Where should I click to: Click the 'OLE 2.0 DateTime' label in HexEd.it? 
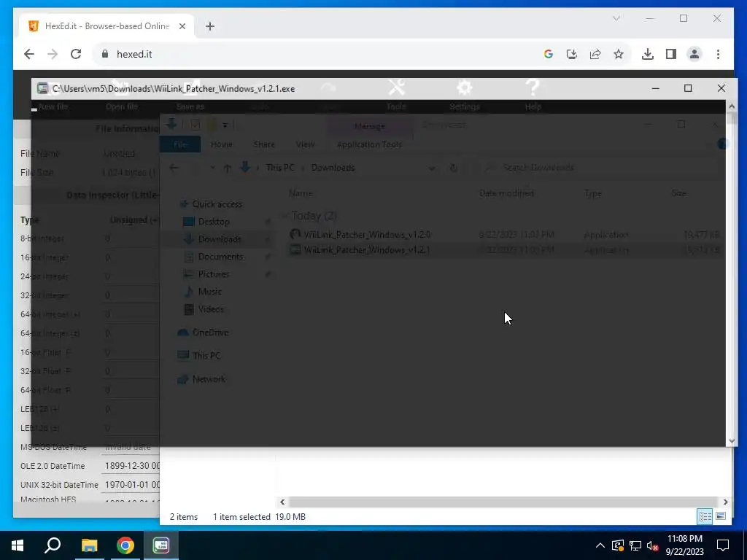[x=53, y=466]
